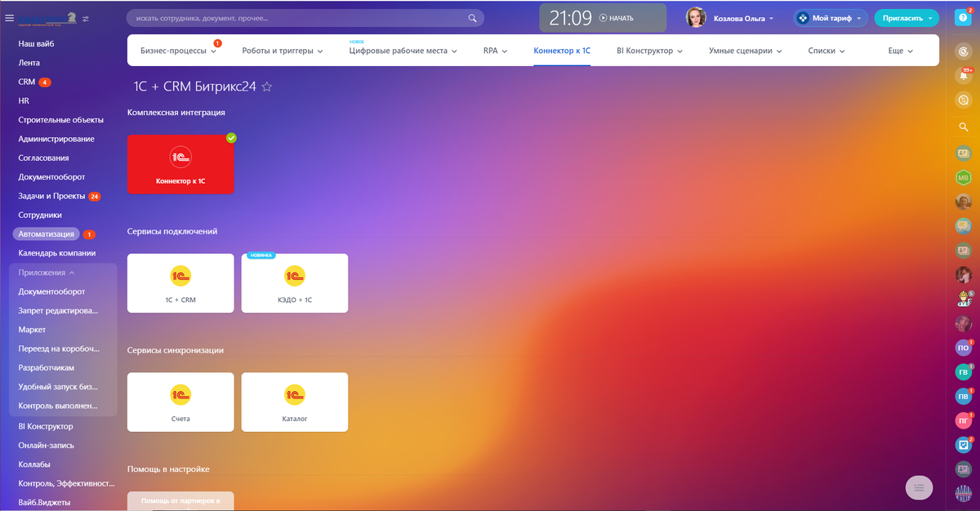
Task: Open the green MB hexagon chat
Action: (964, 177)
